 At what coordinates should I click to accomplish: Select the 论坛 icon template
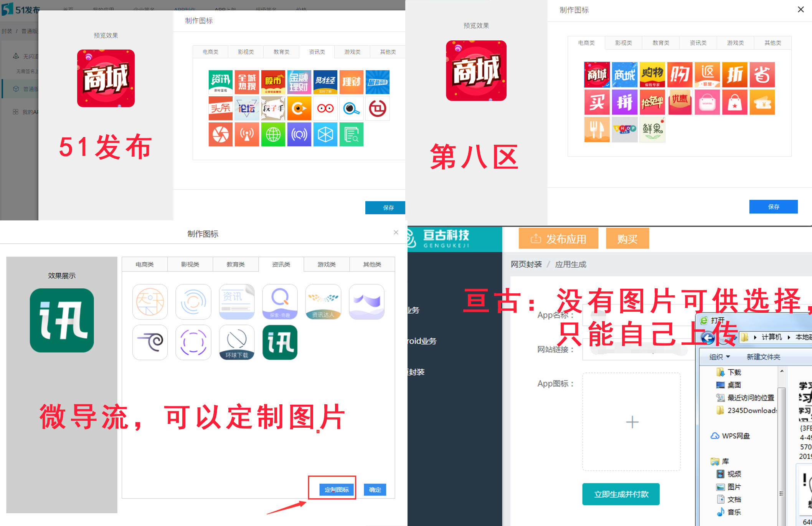coord(247,108)
